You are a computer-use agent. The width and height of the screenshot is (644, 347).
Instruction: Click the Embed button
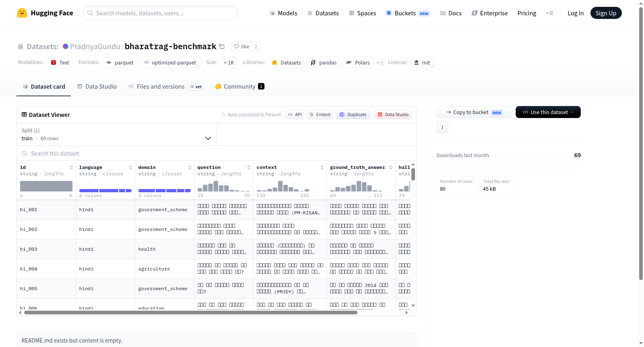point(320,114)
